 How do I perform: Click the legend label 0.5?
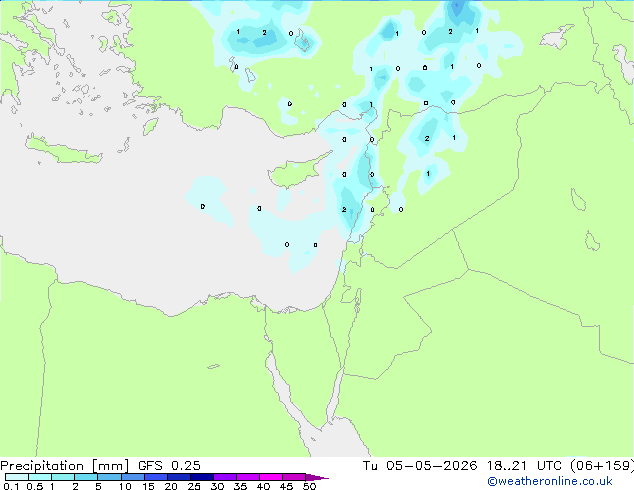[34, 486]
